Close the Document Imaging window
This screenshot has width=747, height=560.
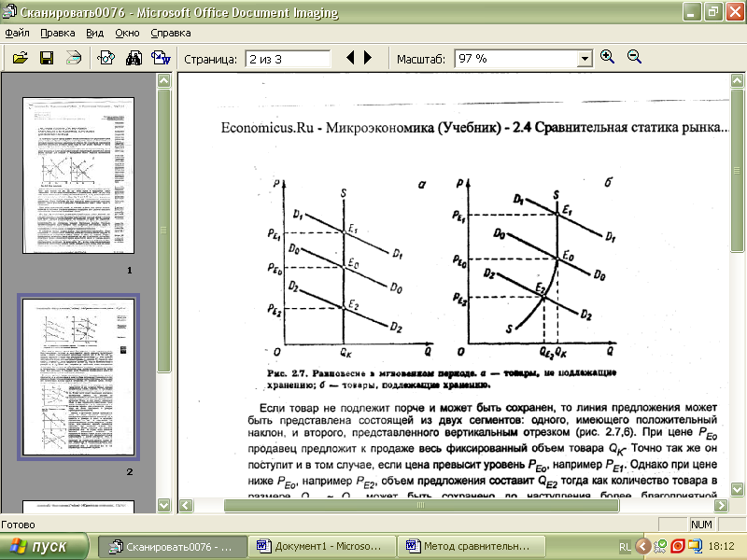click(x=735, y=11)
